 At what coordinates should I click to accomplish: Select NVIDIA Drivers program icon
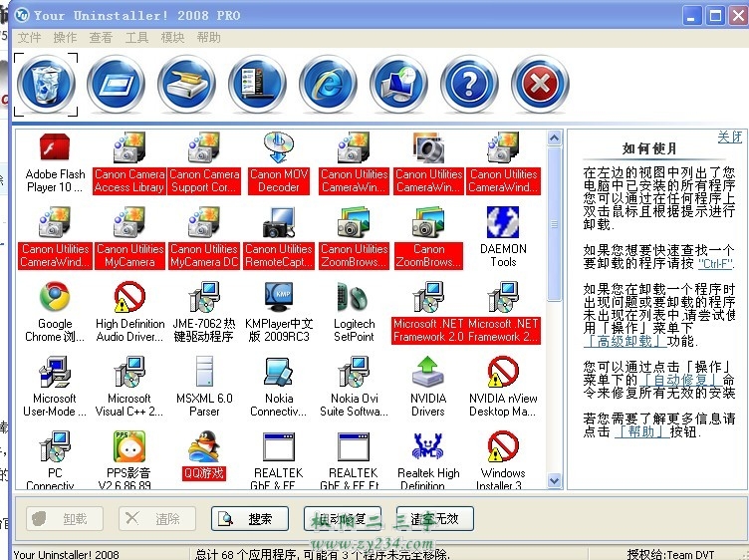tap(428, 387)
